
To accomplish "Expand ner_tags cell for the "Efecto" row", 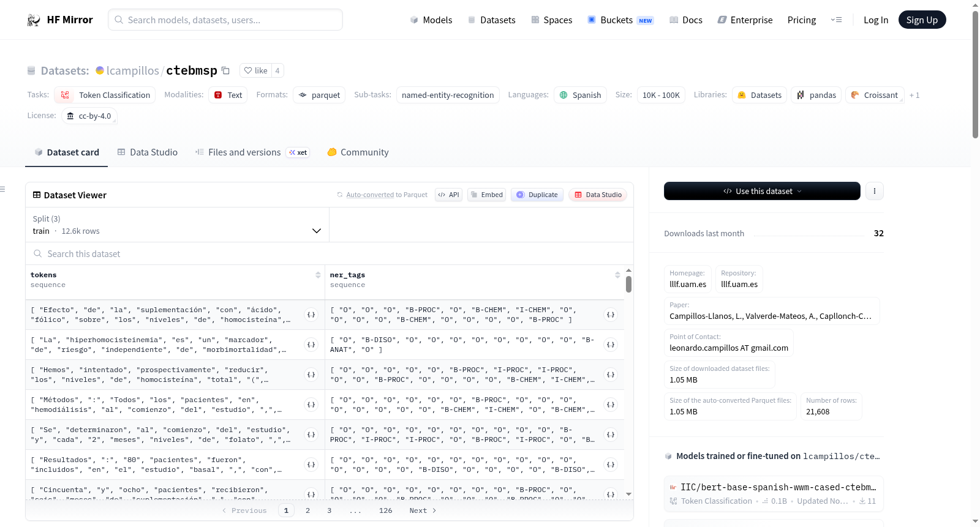I will point(611,315).
